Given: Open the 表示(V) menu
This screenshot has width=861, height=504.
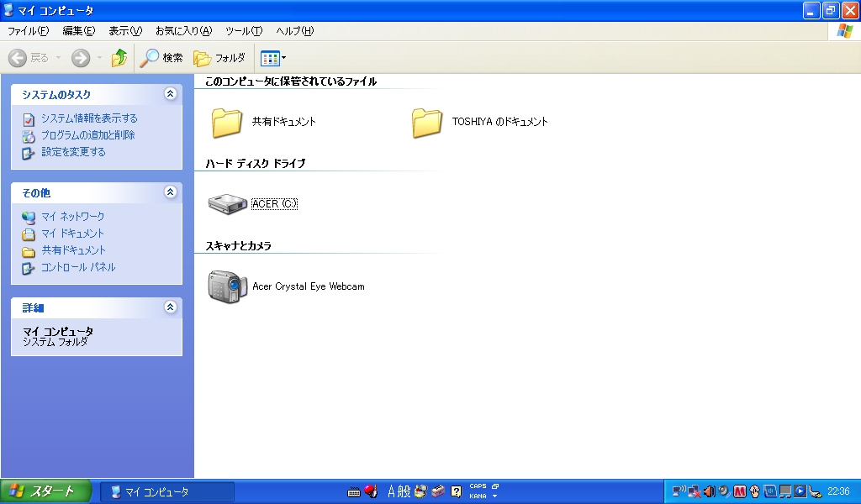Looking at the screenshot, I should click(x=125, y=31).
